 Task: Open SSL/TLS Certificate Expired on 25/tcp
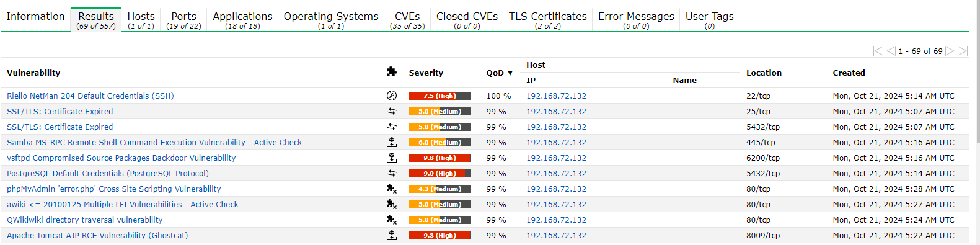[60, 111]
